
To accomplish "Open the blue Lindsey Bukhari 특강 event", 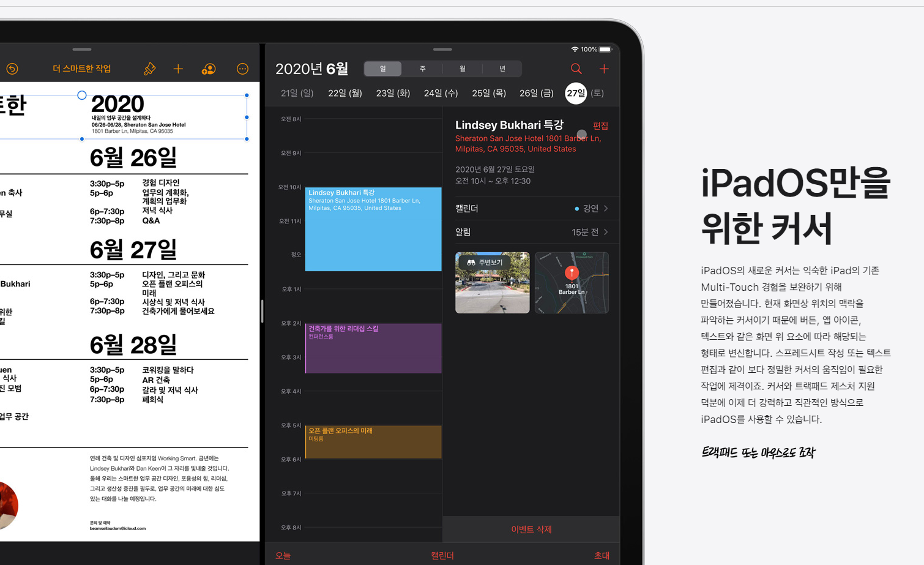I will pyautogui.click(x=373, y=229).
